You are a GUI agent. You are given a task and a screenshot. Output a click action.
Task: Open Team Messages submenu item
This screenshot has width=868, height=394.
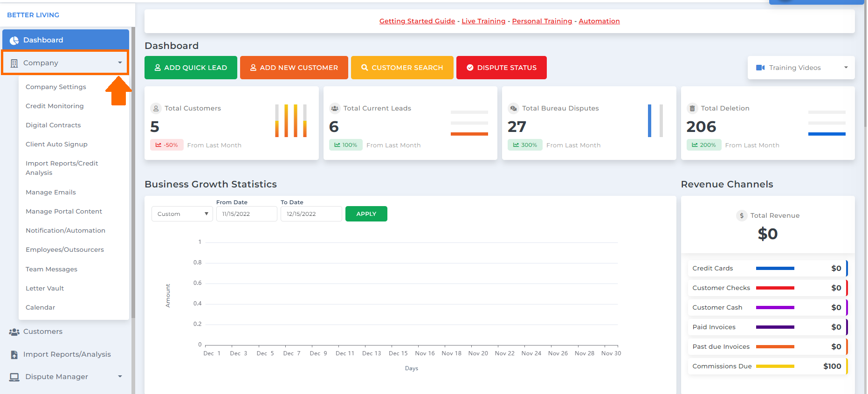pos(51,269)
